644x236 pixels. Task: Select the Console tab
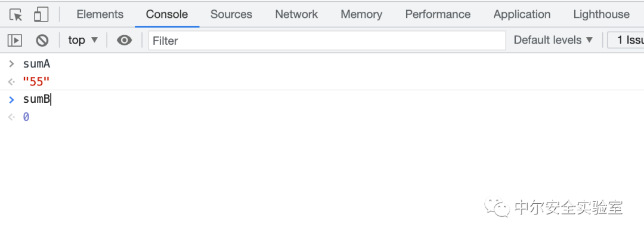[x=167, y=14]
